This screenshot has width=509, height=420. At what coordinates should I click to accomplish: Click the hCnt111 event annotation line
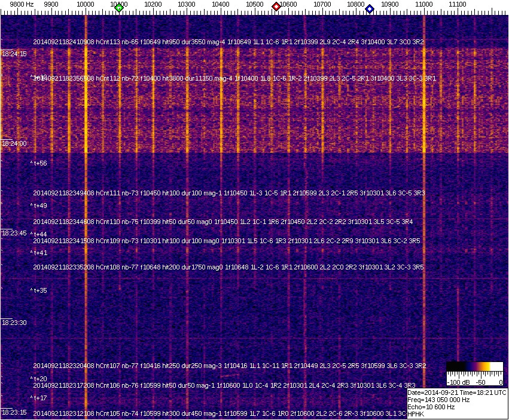tap(228, 193)
